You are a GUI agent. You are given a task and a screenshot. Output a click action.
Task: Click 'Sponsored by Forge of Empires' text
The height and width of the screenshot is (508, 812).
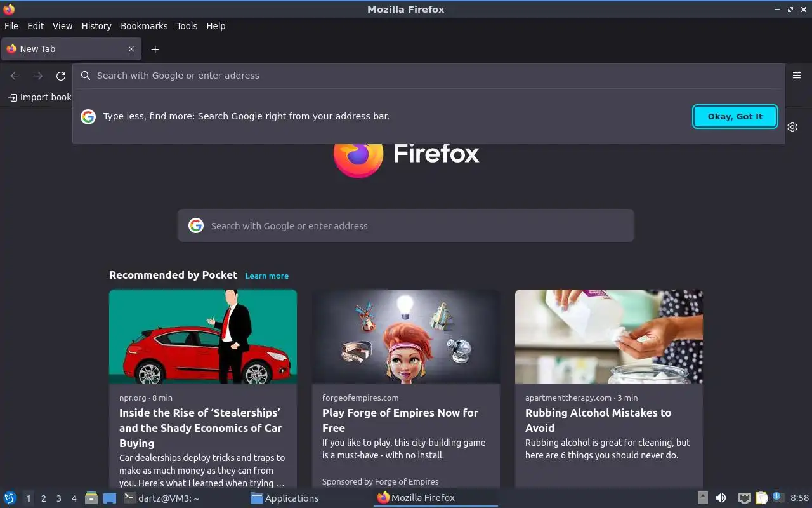point(380,481)
